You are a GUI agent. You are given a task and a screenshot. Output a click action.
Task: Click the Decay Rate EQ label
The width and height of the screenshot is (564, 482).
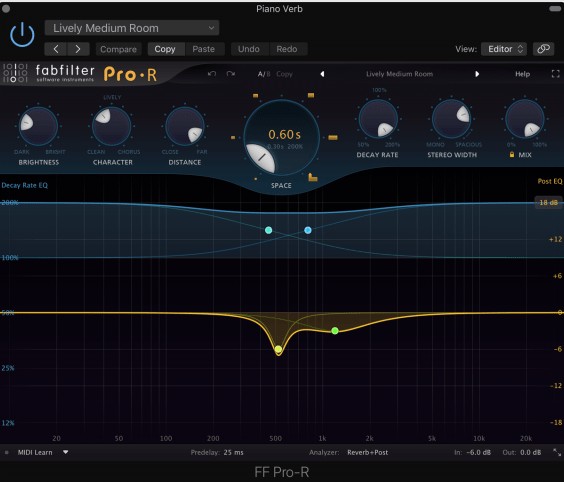(x=24, y=186)
